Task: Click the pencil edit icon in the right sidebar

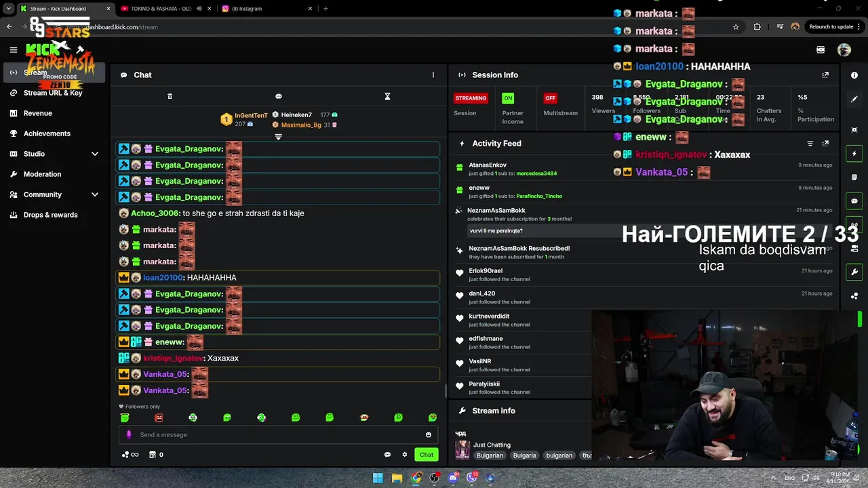Action: click(854, 99)
